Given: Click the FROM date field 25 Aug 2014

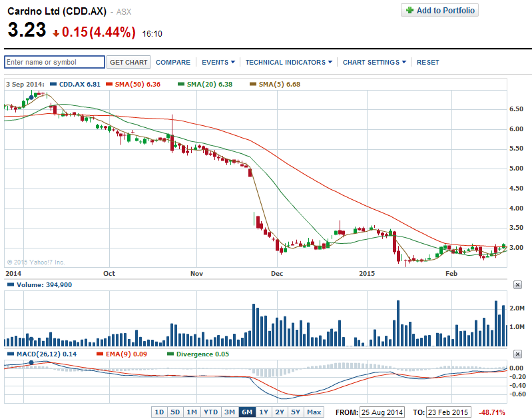Looking at the screenshot, I should 382,412.
